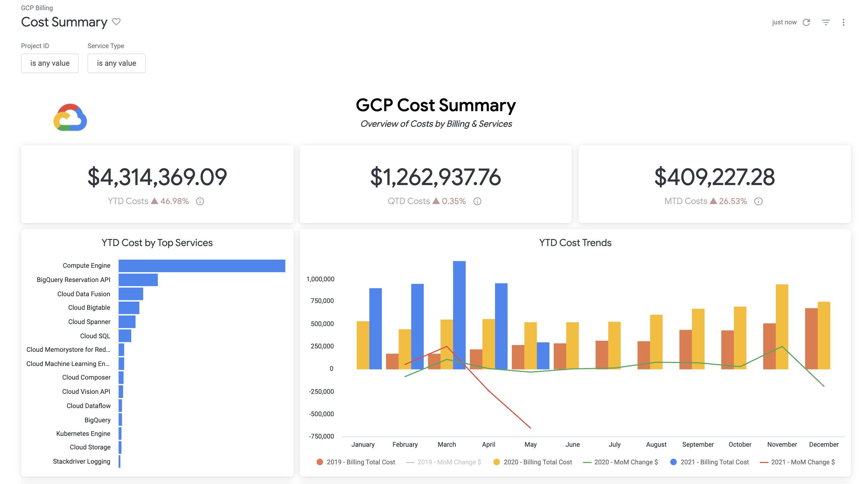Expand the Service Type filter dropdown
Screen dimensions: 868x484
tap(116, 62)
